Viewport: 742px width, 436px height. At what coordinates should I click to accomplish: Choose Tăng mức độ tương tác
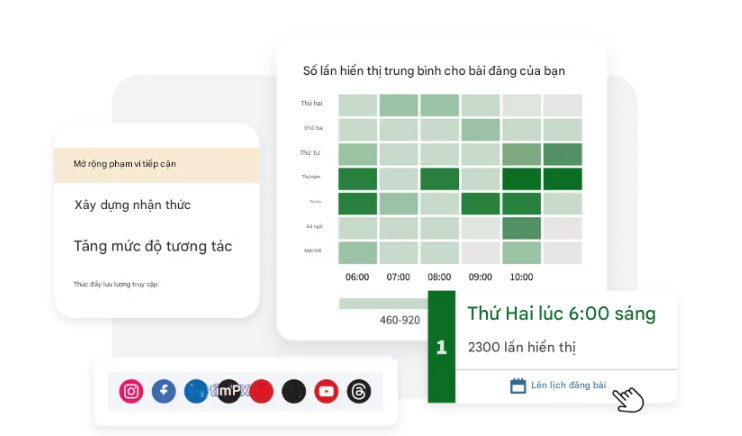(153, 246)
